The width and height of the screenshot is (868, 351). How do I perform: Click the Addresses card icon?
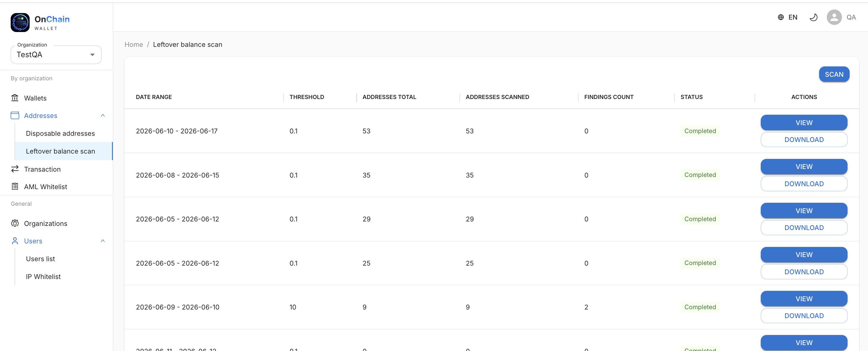click(x=15, y=115)
